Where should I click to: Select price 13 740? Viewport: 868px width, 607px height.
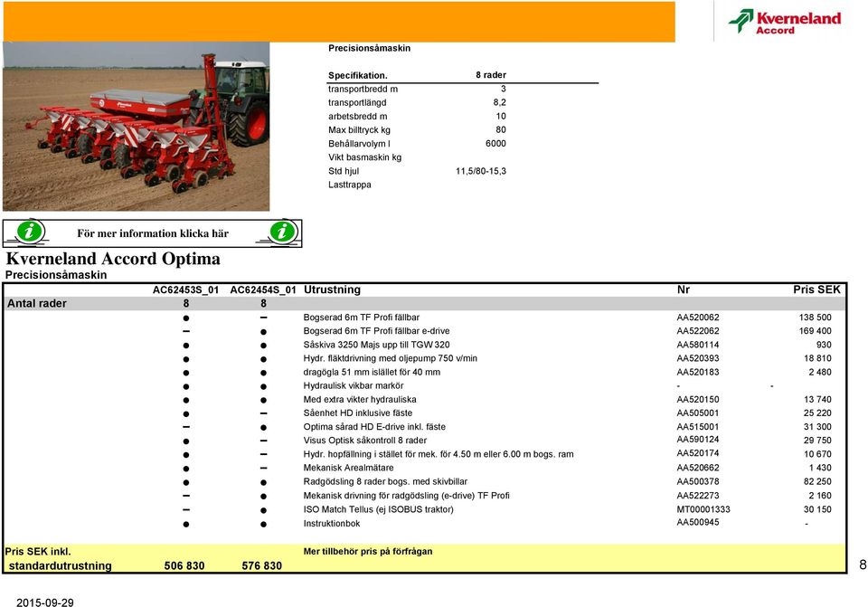pos(817,399)
